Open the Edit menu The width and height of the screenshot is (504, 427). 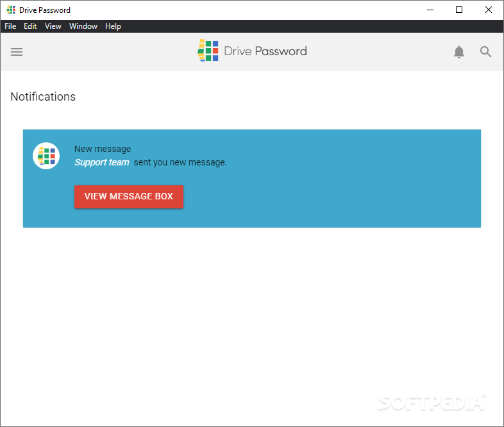click(30, 26)
